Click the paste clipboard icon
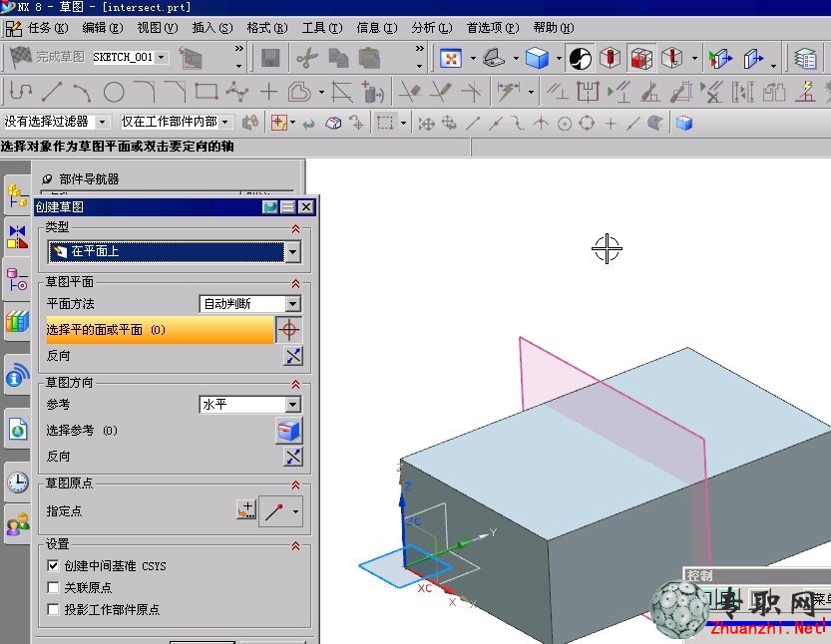The image size is (831, 644). (369, 58)
